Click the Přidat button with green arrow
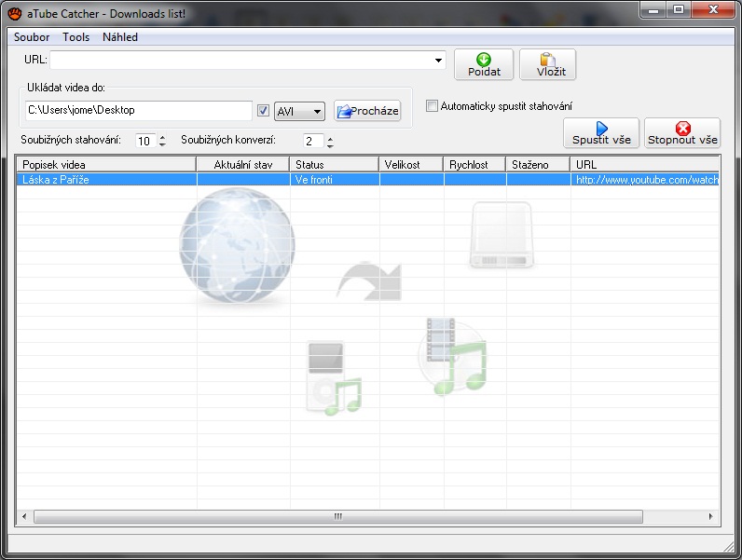Viewport: 742px width, 560px height. click(484, 64)
